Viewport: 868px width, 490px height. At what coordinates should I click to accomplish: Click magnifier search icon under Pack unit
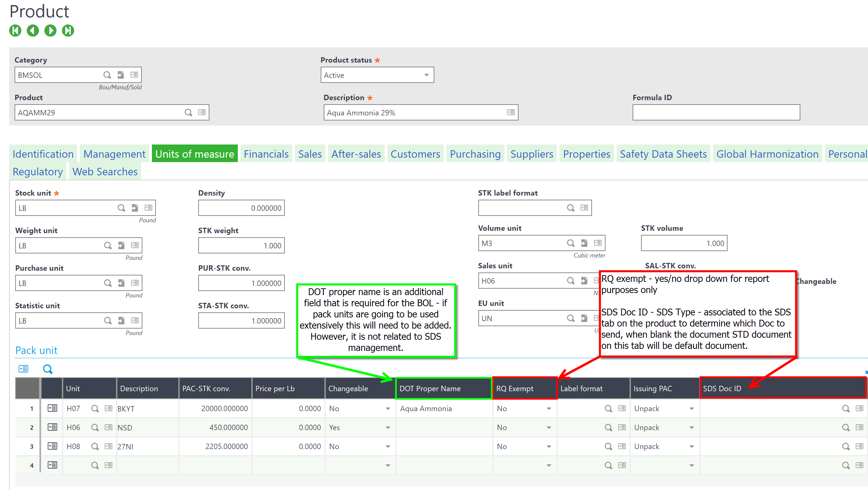(x=48, y=369)
